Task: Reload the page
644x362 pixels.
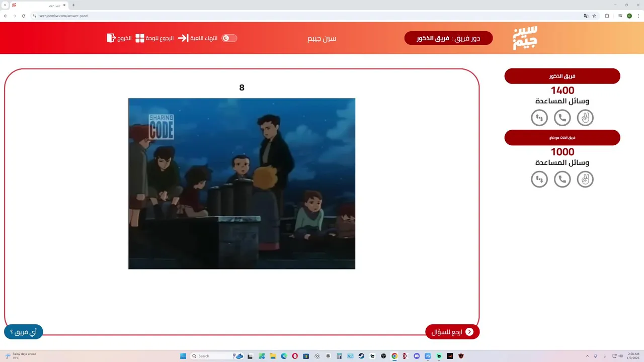Action: coord(23,16)
